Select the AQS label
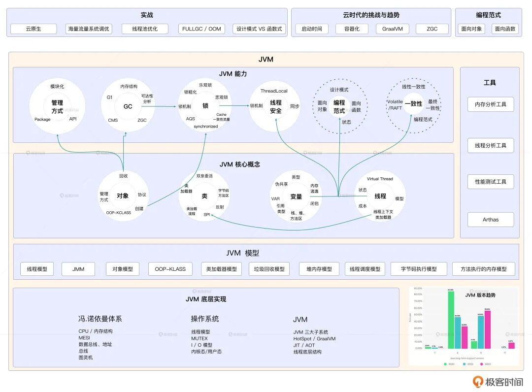Screen dimensions: 532x392 (x=191, y=119)
